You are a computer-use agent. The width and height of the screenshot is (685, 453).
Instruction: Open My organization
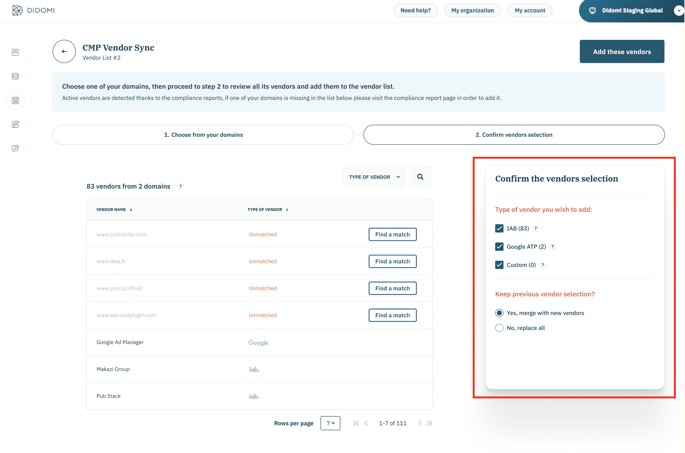pyautogui.click(x=473, y=10)
